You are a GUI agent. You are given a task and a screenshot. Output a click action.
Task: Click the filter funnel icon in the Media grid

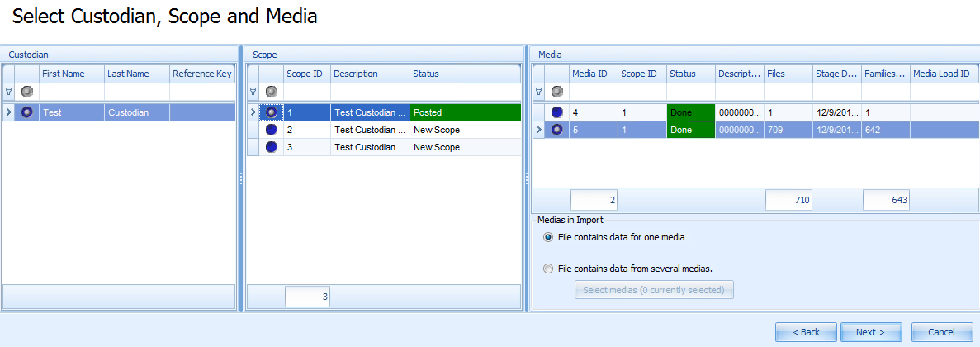coord(538,91)
